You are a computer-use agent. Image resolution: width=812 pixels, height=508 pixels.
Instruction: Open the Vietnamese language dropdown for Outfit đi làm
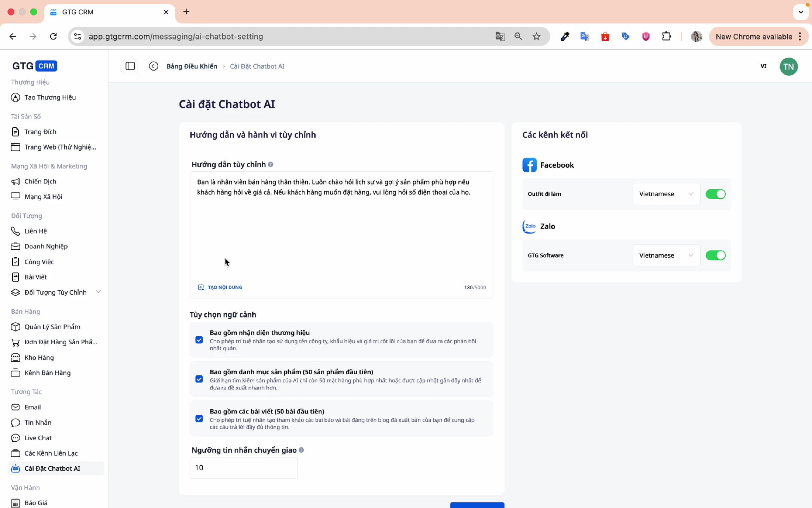666,194
